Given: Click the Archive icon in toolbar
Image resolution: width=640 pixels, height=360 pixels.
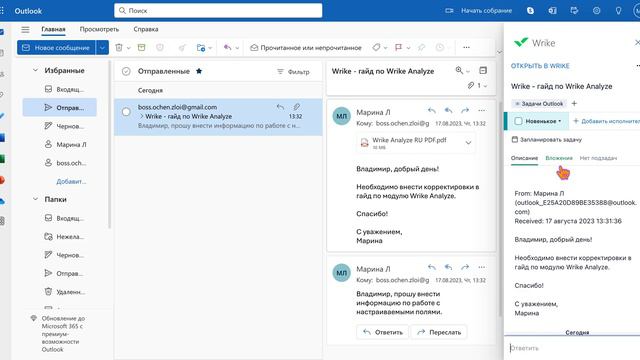Looking at the screenshot, I should click(x=142, y=48).
